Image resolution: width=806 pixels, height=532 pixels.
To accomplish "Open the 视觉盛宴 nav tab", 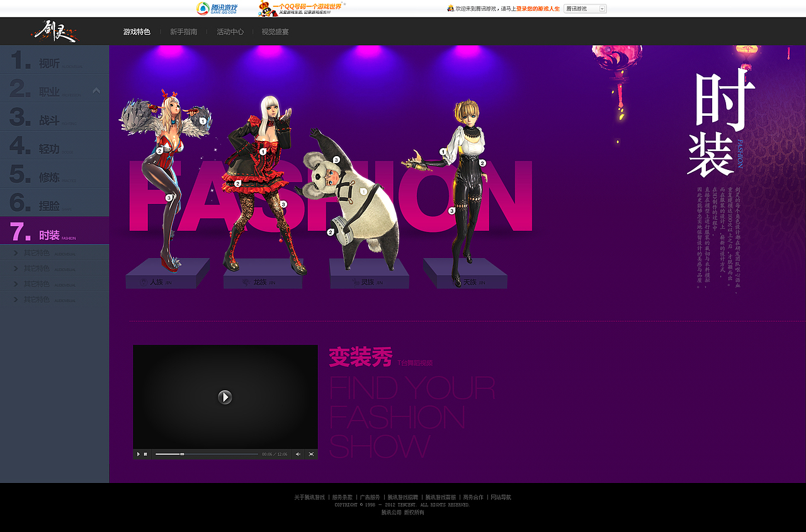I will pos(275,31).
